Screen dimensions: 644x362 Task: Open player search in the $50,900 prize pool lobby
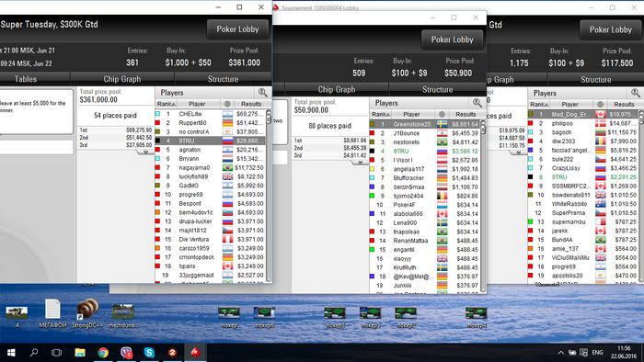click(x=477, y=103)
